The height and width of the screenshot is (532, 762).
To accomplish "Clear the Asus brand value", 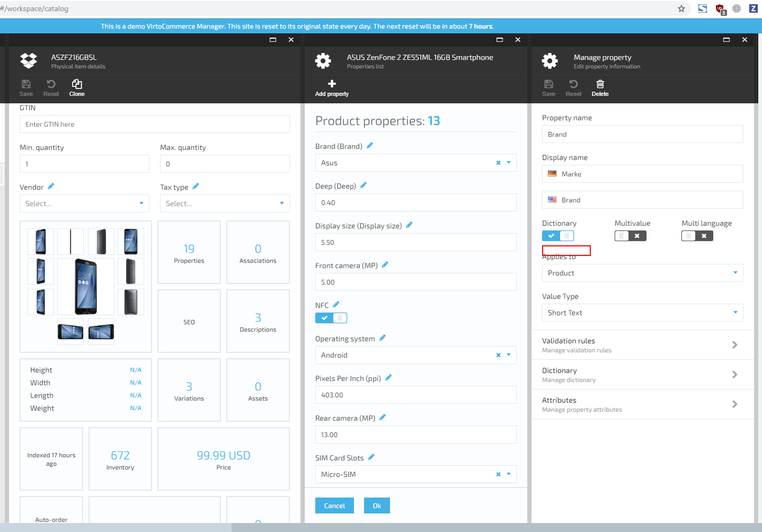I will pos(497,162).
